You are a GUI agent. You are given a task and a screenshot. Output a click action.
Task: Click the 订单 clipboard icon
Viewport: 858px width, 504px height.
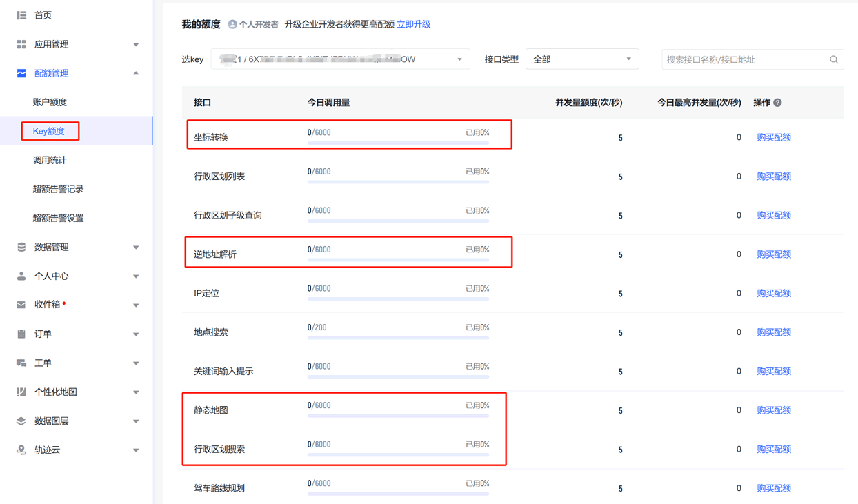(21, 334)
